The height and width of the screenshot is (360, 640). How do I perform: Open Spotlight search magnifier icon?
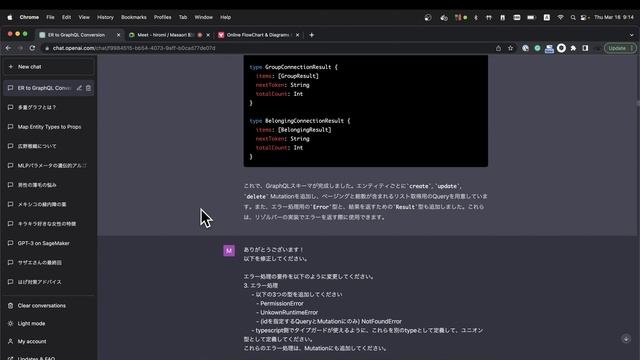tap(573, 17)
